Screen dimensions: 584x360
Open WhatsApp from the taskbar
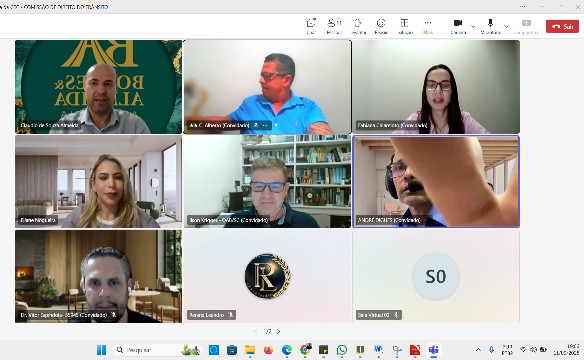pos(342,350)
